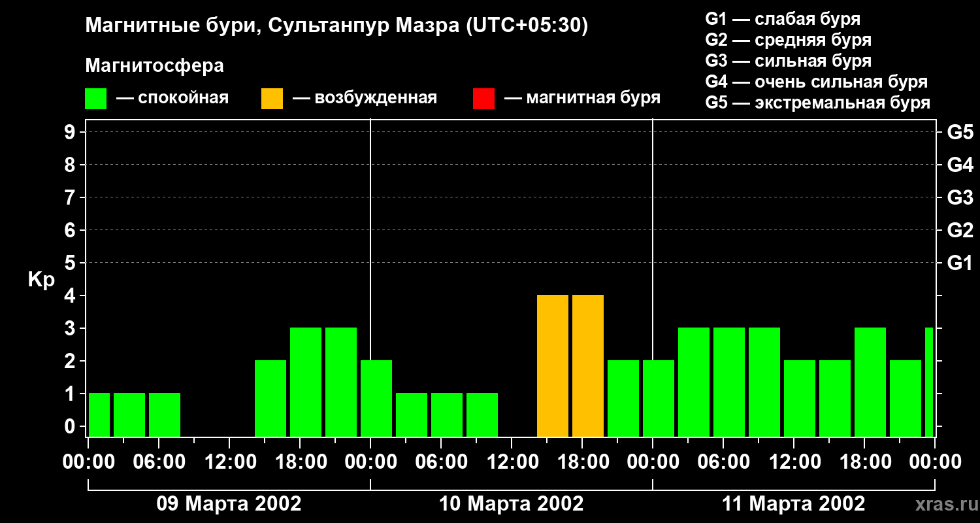Click the Kp 3 bar at 18:00 on 09 March
This screenshot has width=980, height=523.
(306, 382)
